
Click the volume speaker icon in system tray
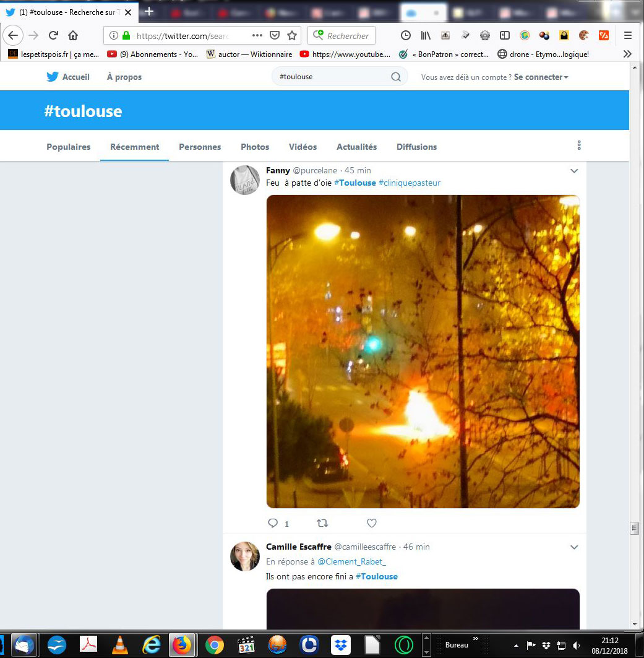click(577, 646)
